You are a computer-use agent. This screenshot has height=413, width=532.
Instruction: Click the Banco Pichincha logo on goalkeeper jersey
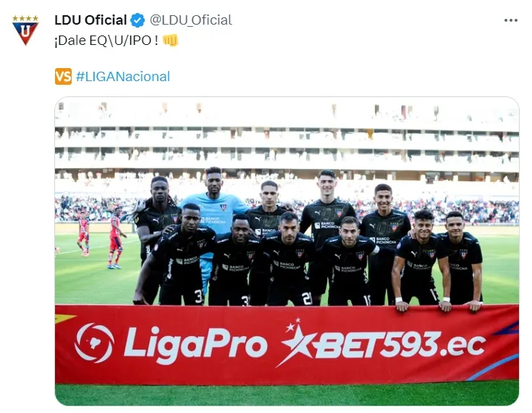[x=214, y=220]
